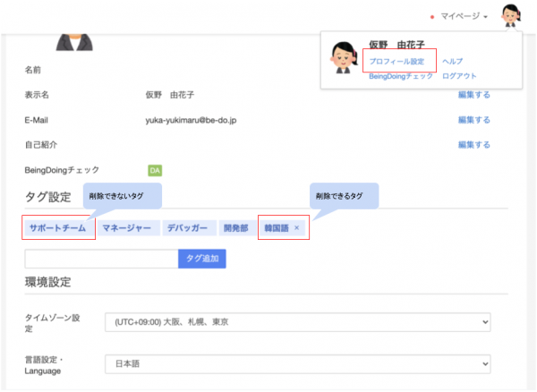Open the タイムゾーン設定 dropdown

coord(298,322)
